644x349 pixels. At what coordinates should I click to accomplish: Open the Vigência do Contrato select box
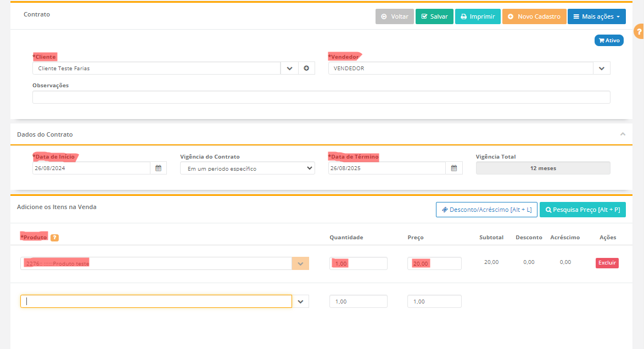247,168
